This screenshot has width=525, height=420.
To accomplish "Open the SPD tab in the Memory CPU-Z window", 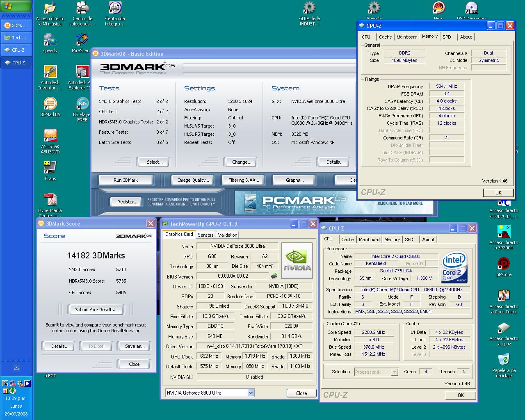I will (x=447, y=37).
